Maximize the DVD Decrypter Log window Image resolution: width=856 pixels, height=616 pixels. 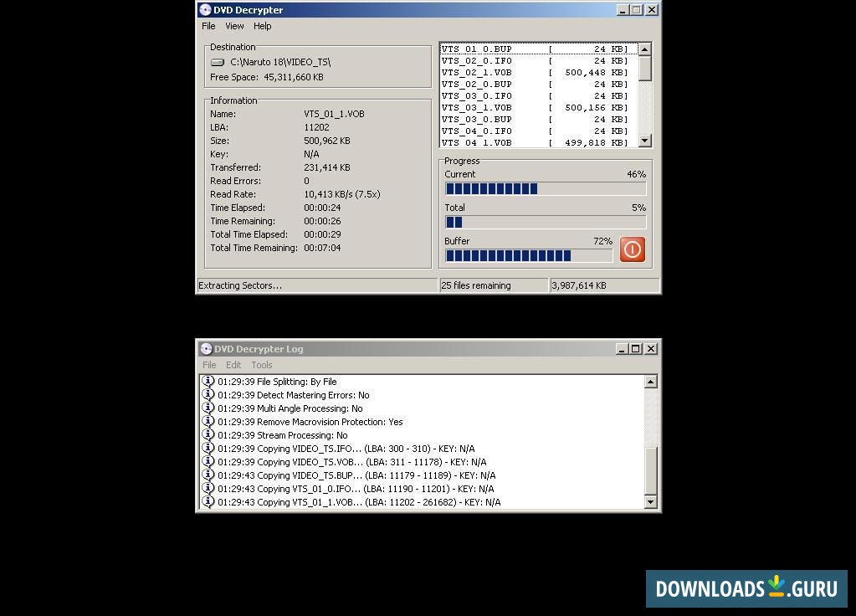coord(636,349)
